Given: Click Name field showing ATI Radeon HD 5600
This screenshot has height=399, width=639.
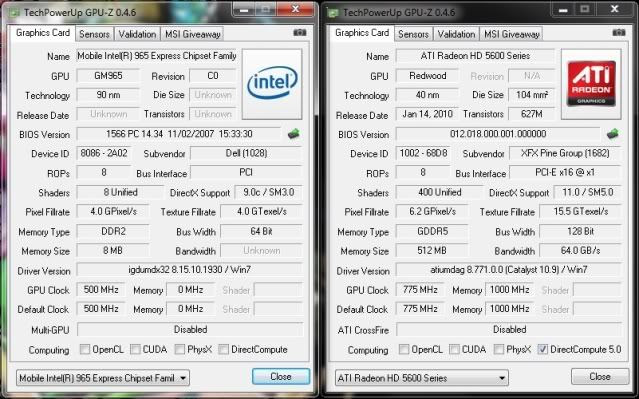Looking at the screenshot, I should (x=475, y=56).
